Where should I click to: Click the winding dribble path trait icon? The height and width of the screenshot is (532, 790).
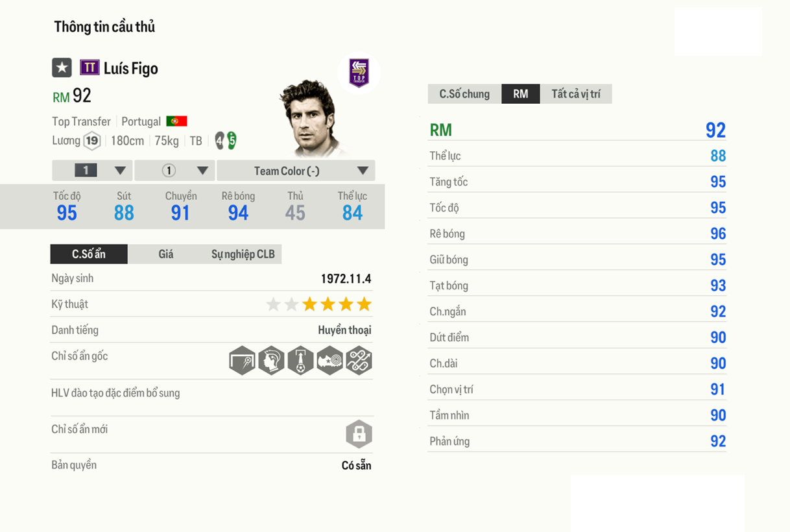pyautogui.click(x=359, y=361)
